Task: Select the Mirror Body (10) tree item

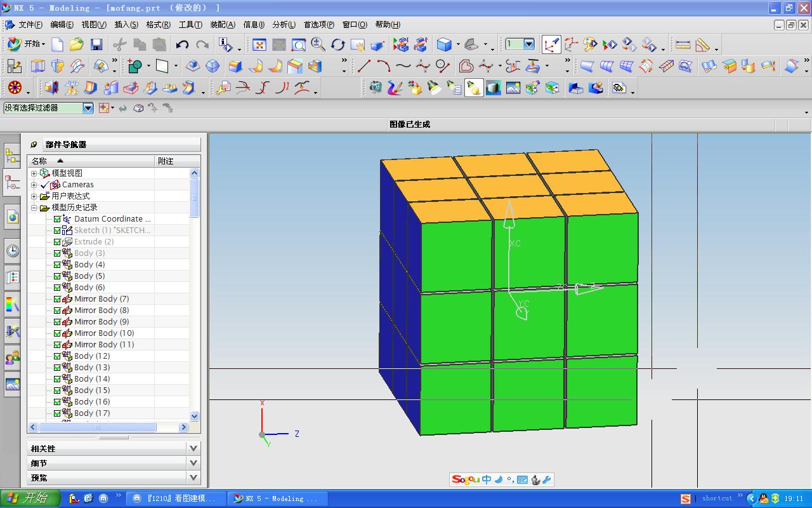Action: click(x=104, y=333)
